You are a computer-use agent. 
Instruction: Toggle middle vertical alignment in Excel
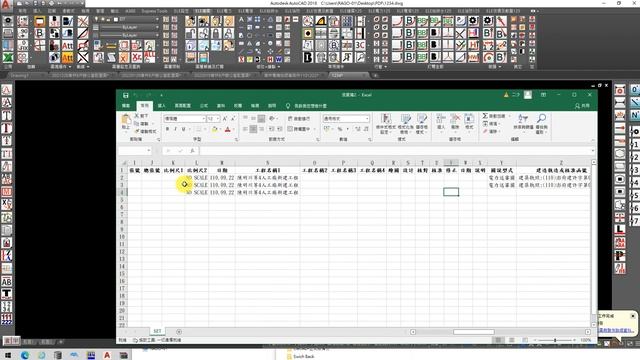pos(253,118)
